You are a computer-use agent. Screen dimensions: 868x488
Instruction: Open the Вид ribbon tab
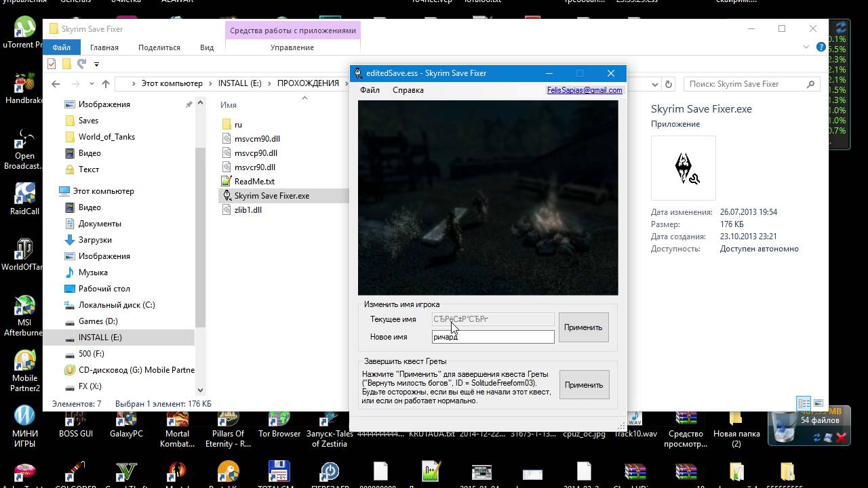click(x=207, y=47)
